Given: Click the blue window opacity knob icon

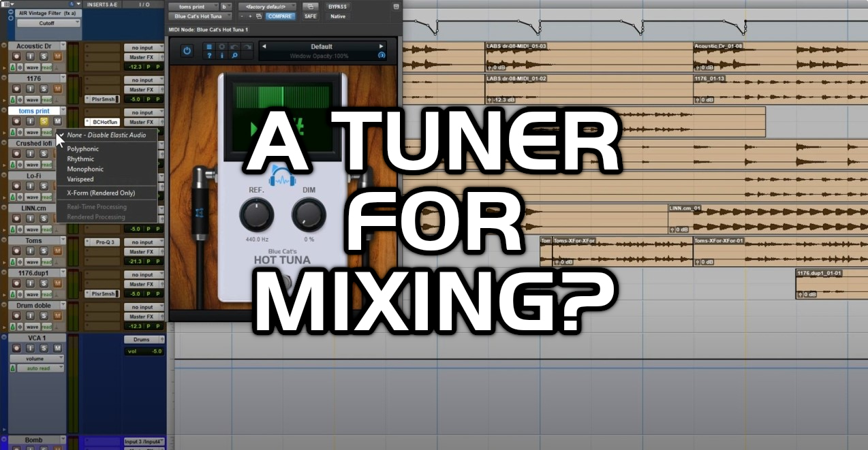Looking at the screenshot, I should (x=382, y=55).
